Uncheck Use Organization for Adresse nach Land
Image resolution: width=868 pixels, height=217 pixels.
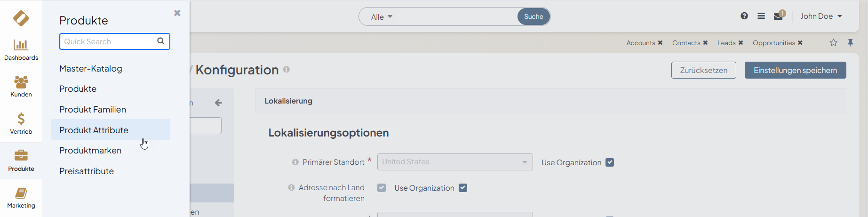(463, 188)
